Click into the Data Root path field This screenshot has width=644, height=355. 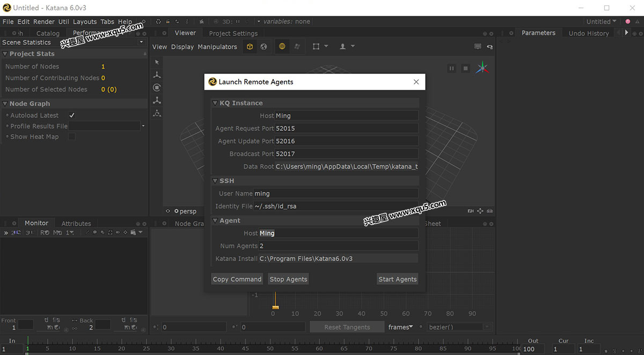click(346, 167)
